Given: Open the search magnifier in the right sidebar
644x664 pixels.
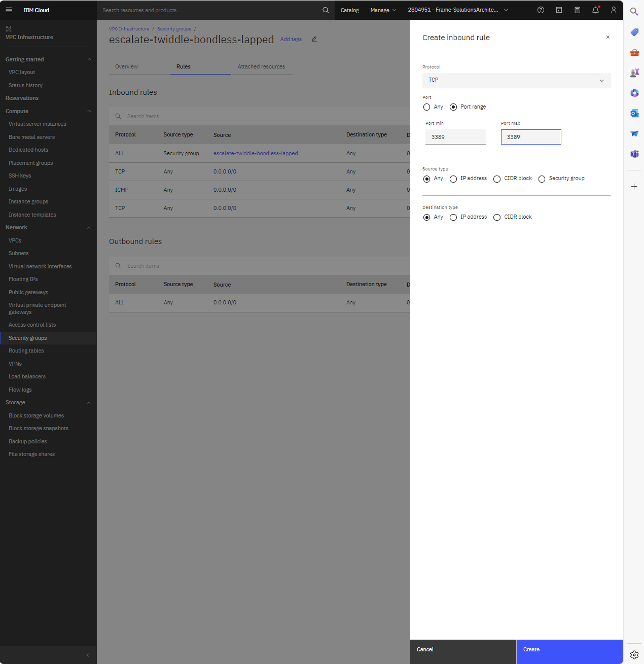Looking at the screenshot, I should point(634,11).
